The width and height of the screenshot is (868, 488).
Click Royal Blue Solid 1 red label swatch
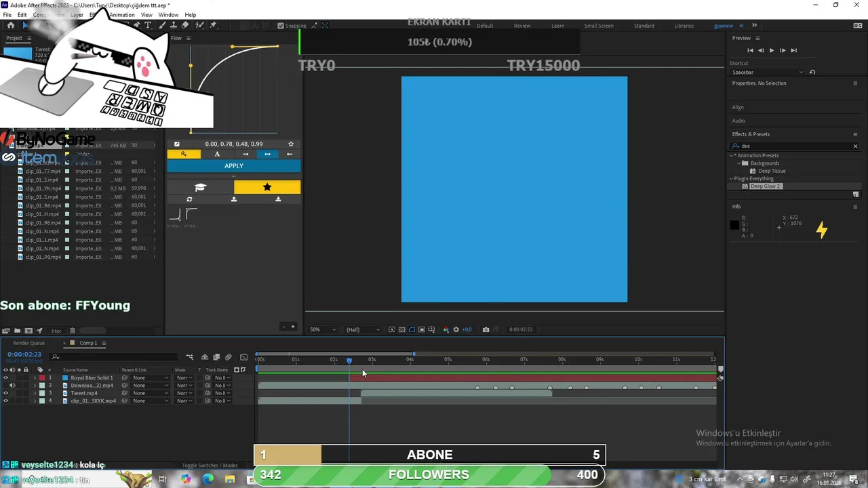pyautogui.click(x=42, y=378)
